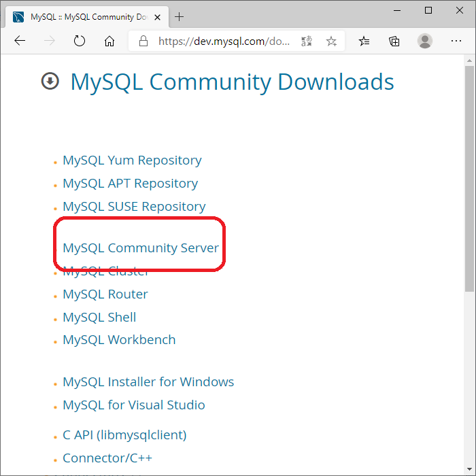Open the Collections panel

394,41
